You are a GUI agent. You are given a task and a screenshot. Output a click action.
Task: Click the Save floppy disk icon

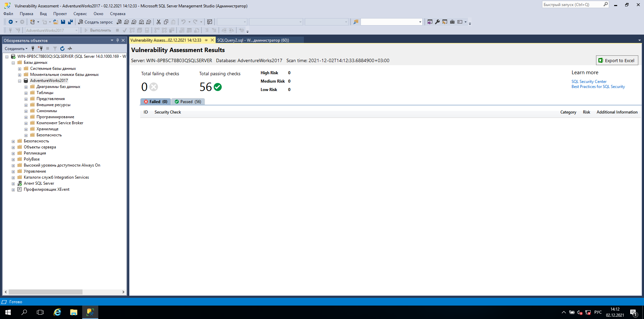click(63, 22)
